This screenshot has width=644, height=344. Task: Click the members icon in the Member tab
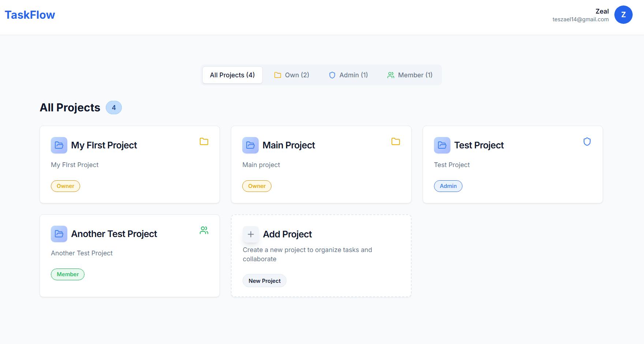(390, 75)
